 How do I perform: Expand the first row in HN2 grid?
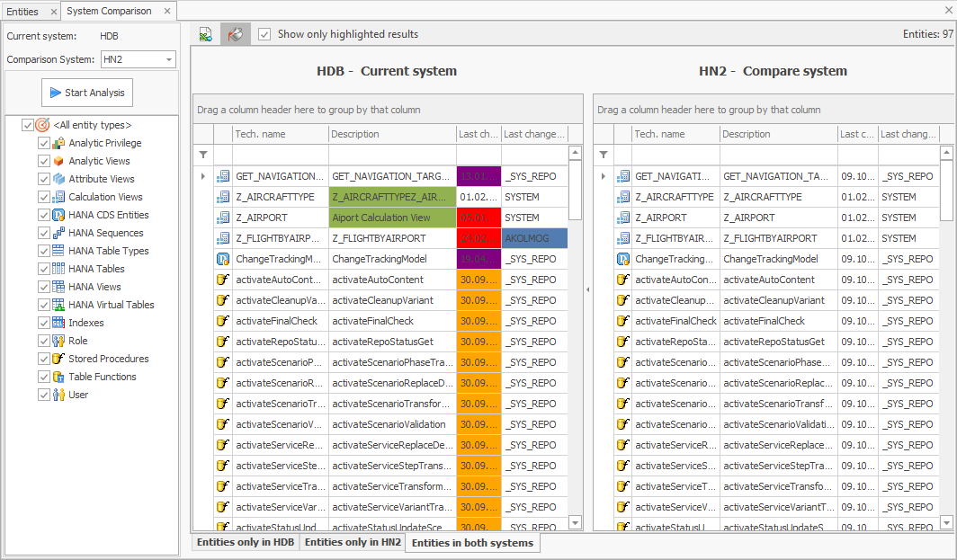(x=603, y=176)
